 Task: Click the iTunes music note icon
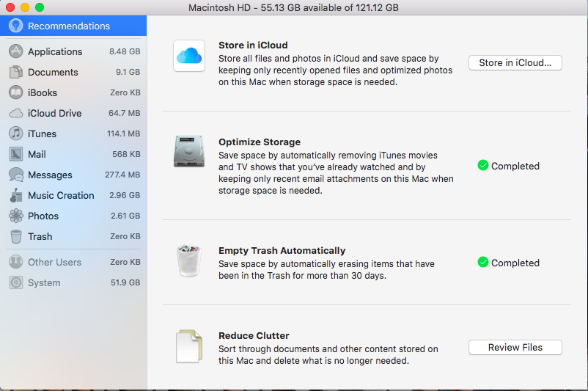(15, 134)
